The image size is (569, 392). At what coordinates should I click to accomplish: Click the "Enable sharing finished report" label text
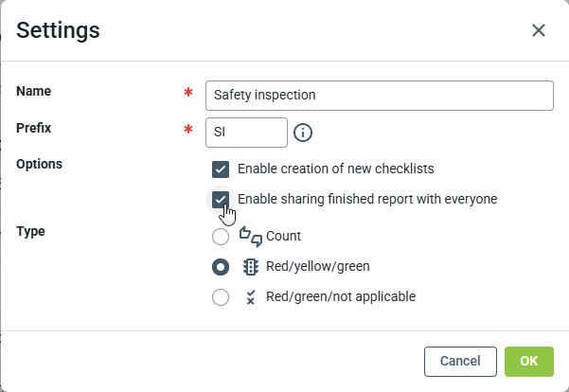coord(367,199)
